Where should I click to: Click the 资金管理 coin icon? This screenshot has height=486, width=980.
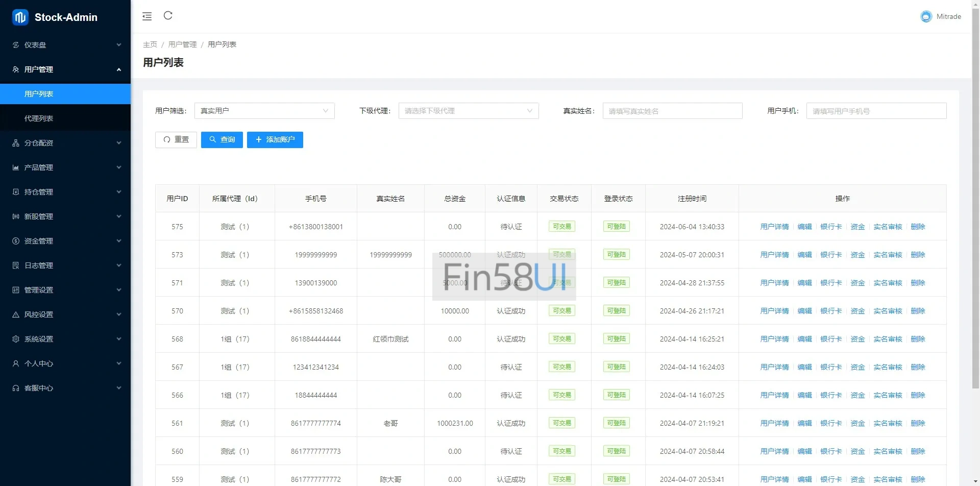16,241
